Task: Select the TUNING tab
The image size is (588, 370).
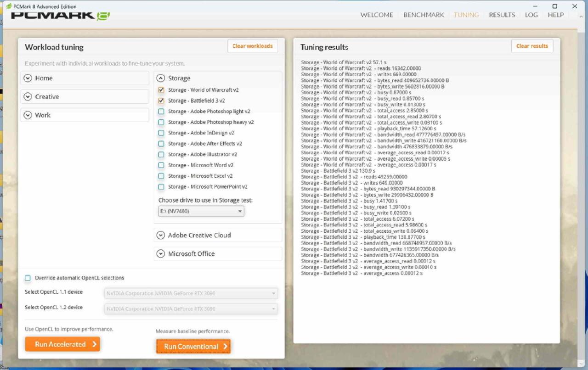Action: point(466,15)
